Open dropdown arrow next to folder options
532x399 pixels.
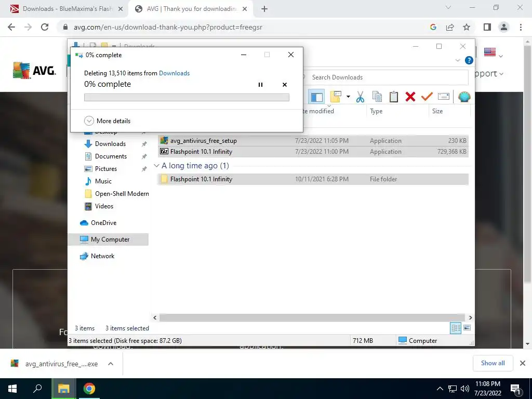click(x=348, y=97)
